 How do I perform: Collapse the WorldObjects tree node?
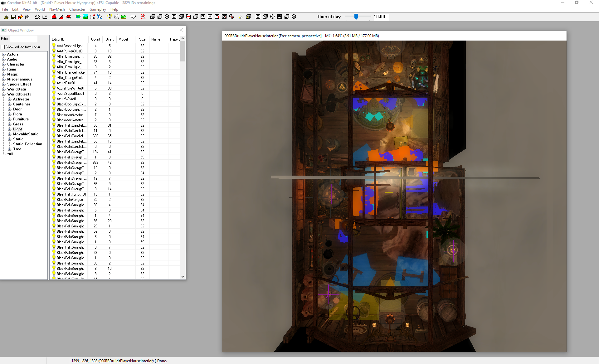click(4, 94)
